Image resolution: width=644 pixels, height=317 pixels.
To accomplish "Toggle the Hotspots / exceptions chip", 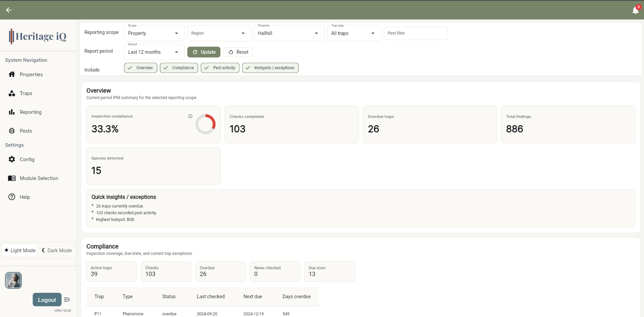I will point(270,68).
